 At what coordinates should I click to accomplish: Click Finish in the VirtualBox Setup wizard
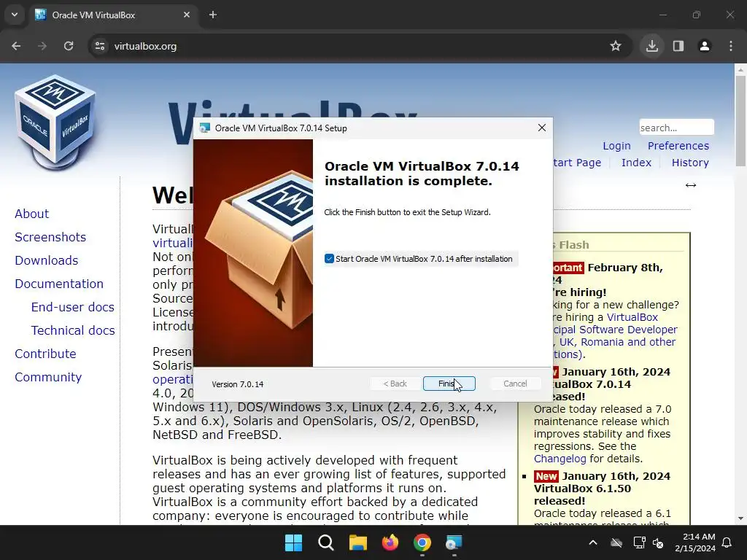449,384
